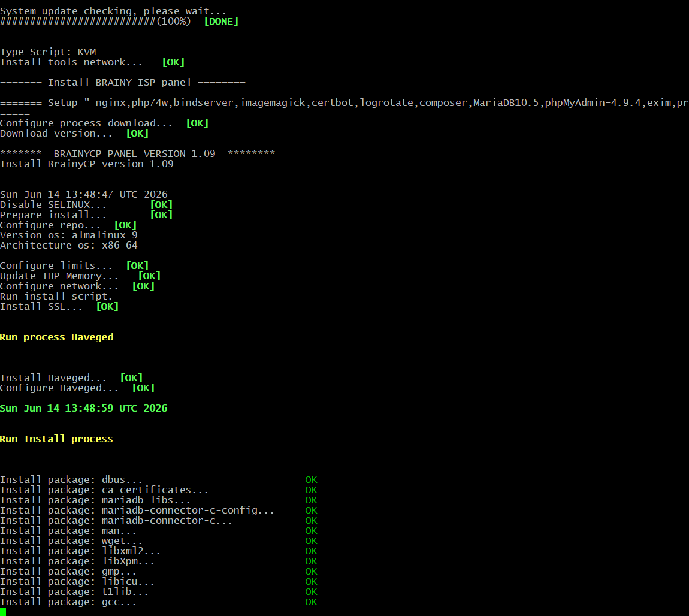This screenshot has width=689, height=616.
Task: Select 'Install BrainyCP version 1.09' line
Action: point(86,164)
